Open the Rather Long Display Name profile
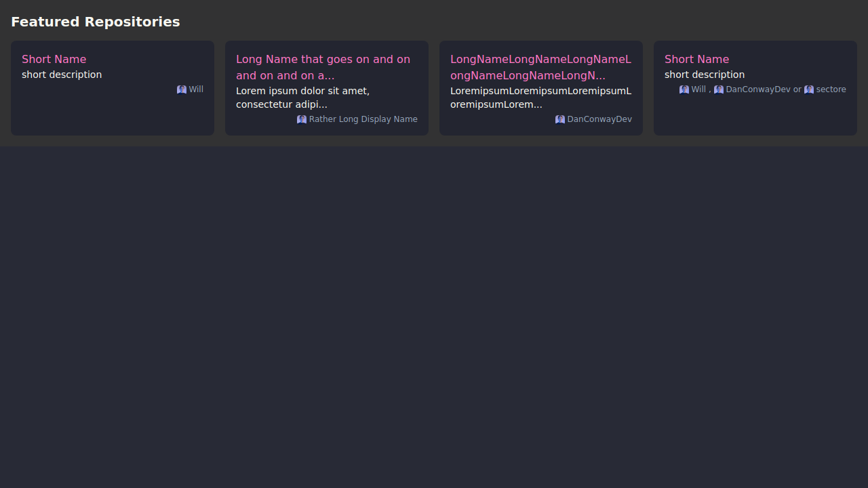868x488 pixels. click(x=363, y=119)
